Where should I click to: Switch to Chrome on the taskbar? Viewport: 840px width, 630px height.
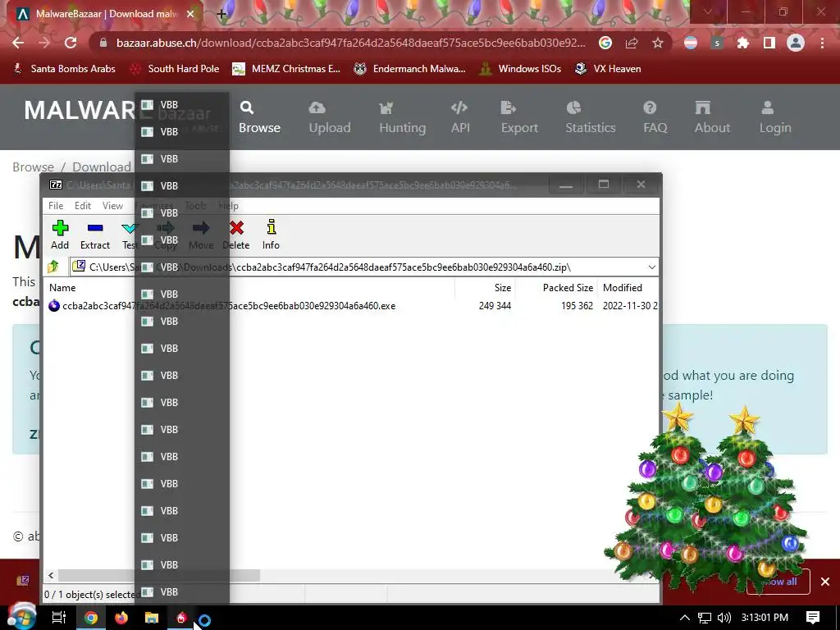(x=91, y=618)
